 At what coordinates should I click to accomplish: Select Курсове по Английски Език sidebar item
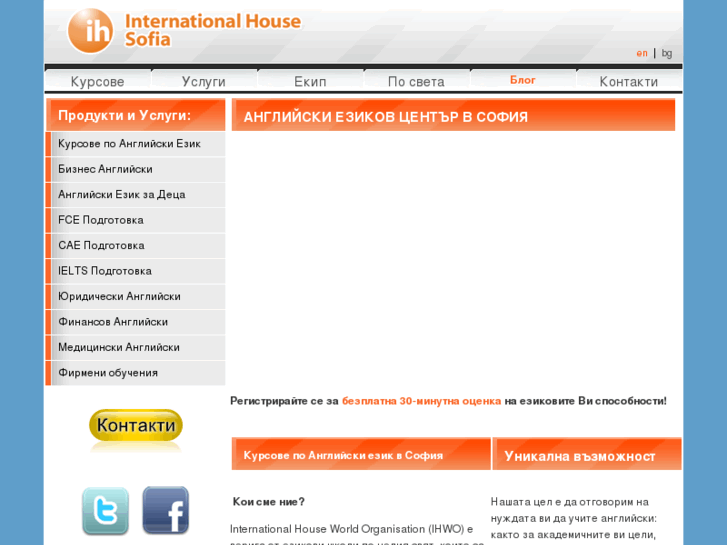[x=135, y=144]
